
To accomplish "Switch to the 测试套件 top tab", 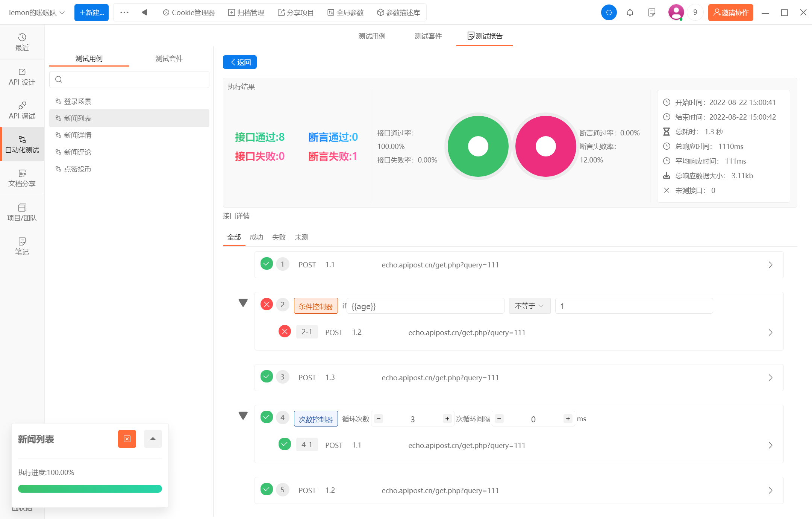I will click(x=428, y=36).
